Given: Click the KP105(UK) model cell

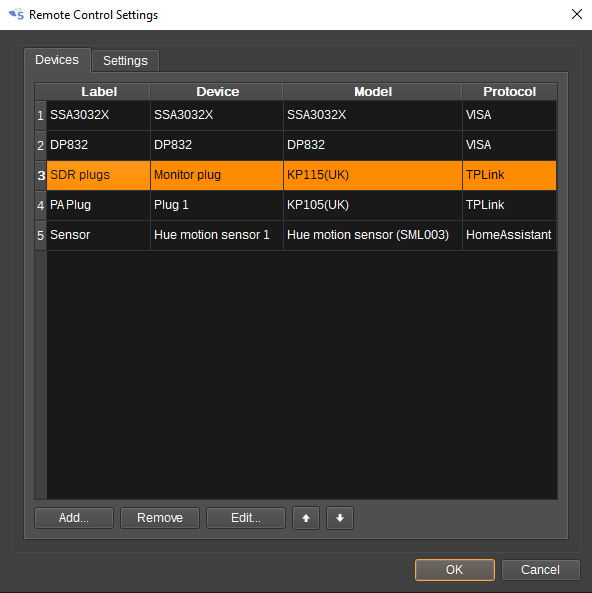Looking at the screenshot, I should (x=373, y=205).
